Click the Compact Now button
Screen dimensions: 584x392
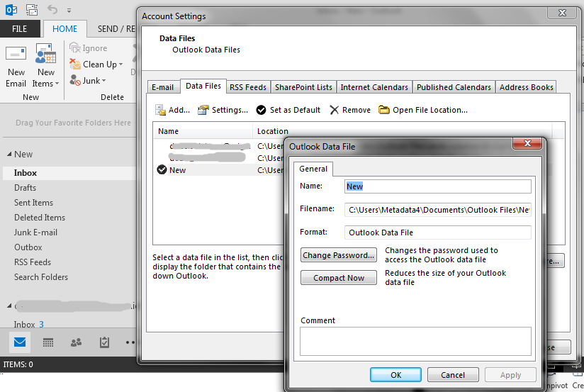(x=339, y=278)
